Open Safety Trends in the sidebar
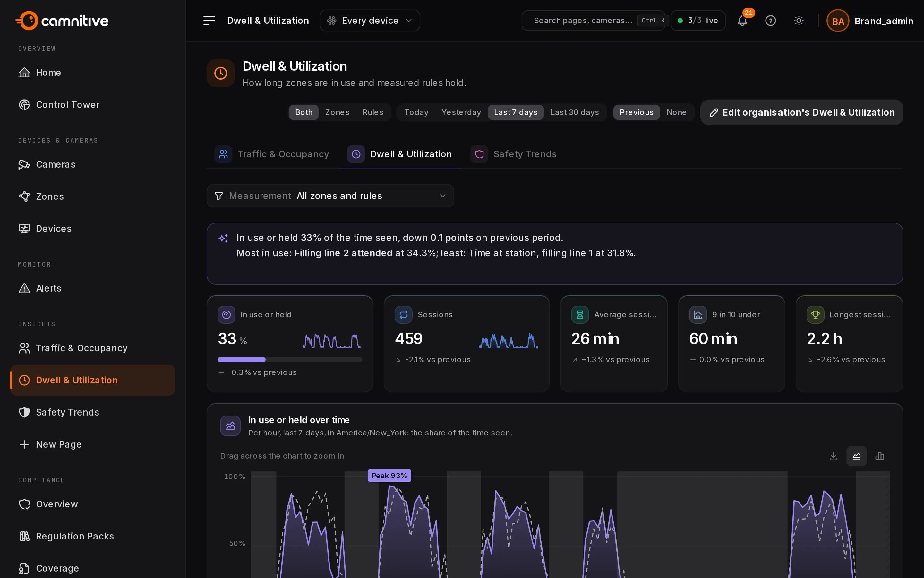 [x=93, y=413]
